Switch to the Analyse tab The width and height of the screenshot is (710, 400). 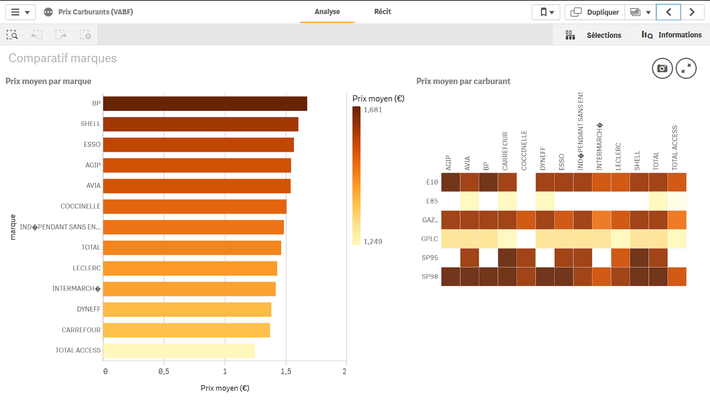tap(327, 12)
